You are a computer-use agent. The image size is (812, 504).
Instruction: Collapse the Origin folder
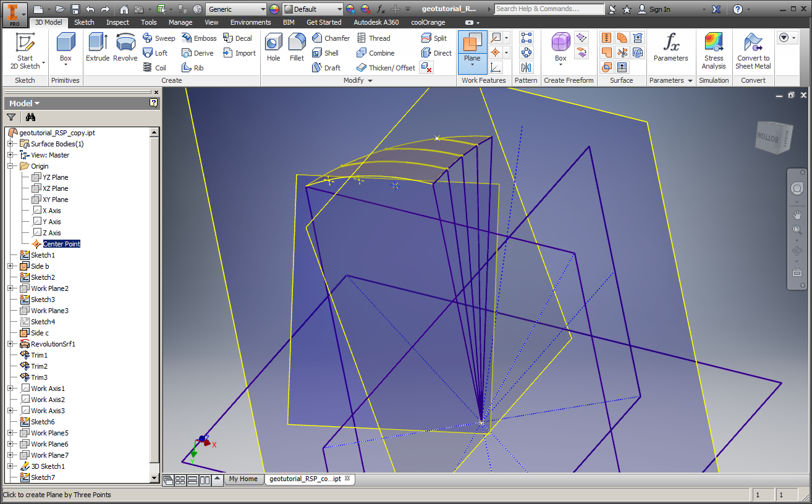click(x=10, y=166)
